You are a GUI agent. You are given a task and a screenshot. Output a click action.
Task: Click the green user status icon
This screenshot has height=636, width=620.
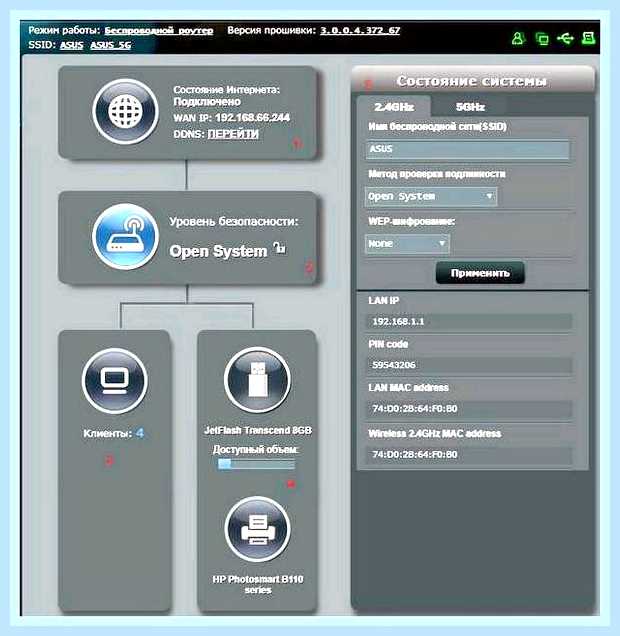point(518,39)
